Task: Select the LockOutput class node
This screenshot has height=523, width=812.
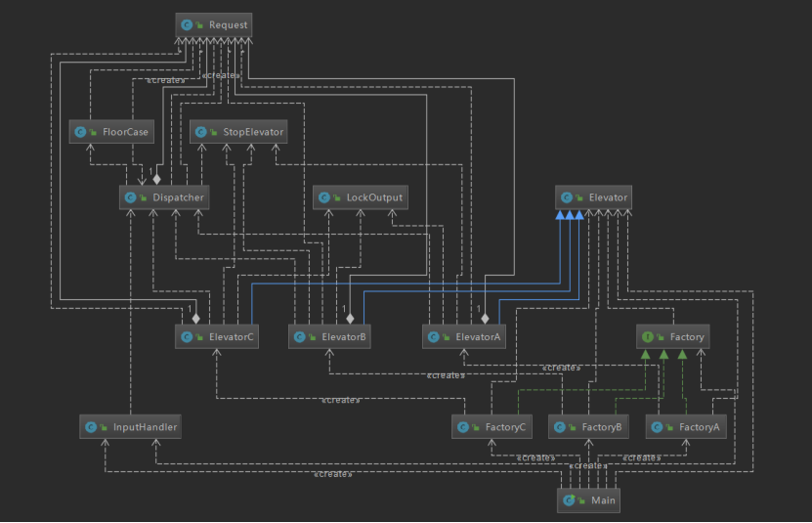Action: point(361,197)
